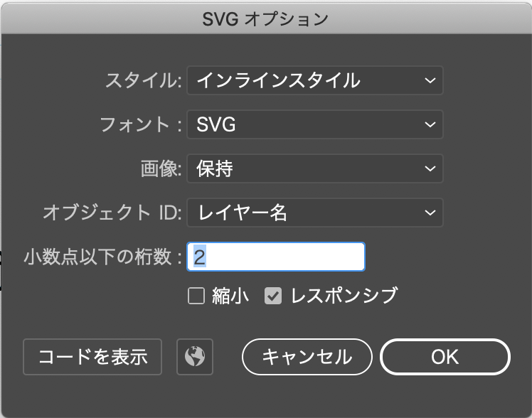Click the chevron on オブジェクト ID dropdown
This screenshot has width=532, height=418.
click(x=430, y=212)
